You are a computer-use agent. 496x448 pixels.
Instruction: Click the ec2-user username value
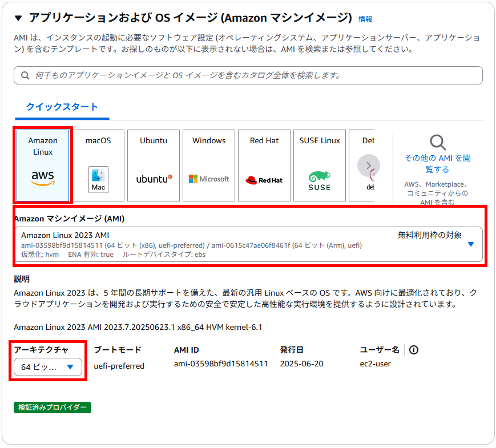[375, 364]
